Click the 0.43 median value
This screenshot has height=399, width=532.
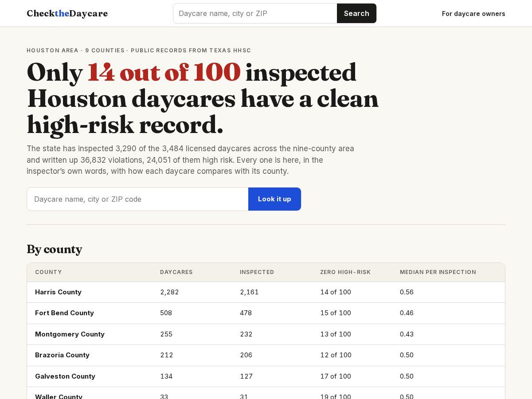point(407,334)
